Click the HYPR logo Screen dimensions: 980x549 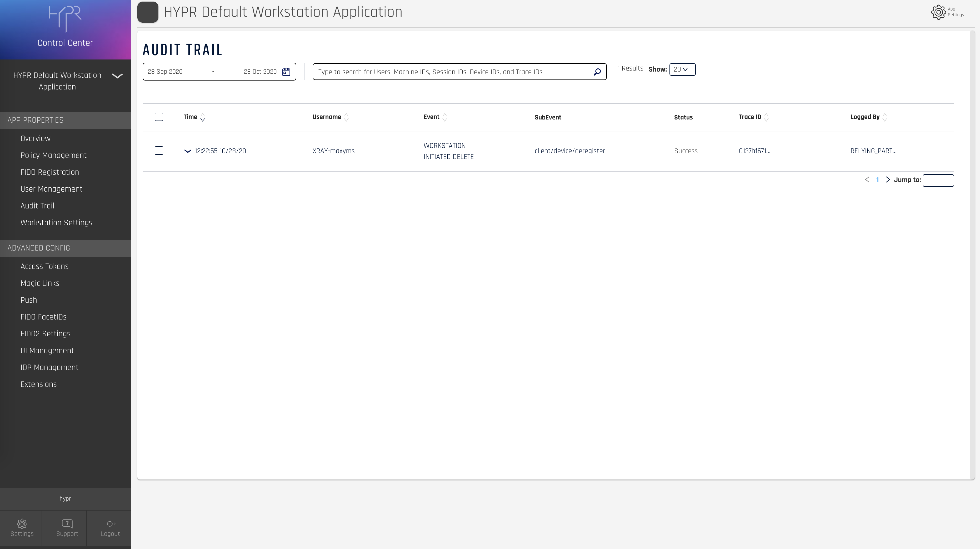click(x=65, y=18)
